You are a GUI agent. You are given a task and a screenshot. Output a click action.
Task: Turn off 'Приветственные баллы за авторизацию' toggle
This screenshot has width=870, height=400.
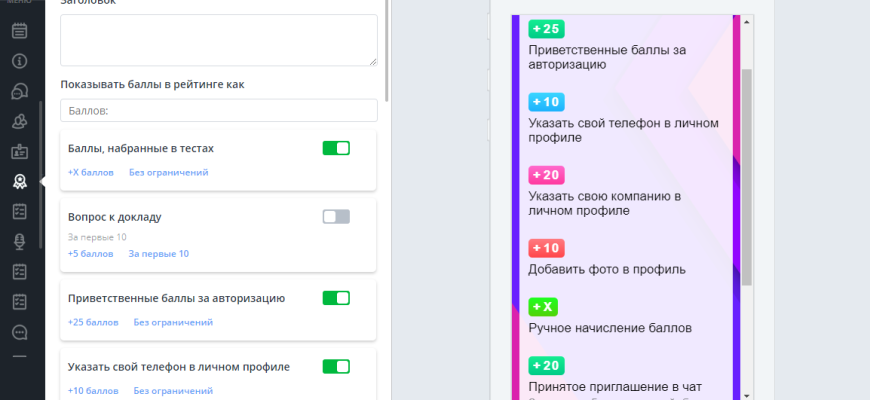pyautogui.click(x=336, y=298)
